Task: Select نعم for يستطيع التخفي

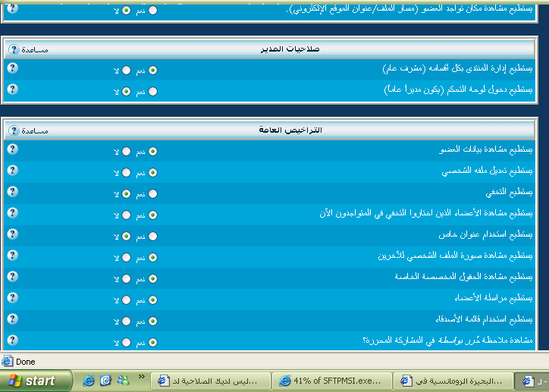Action: pos(153,194)
